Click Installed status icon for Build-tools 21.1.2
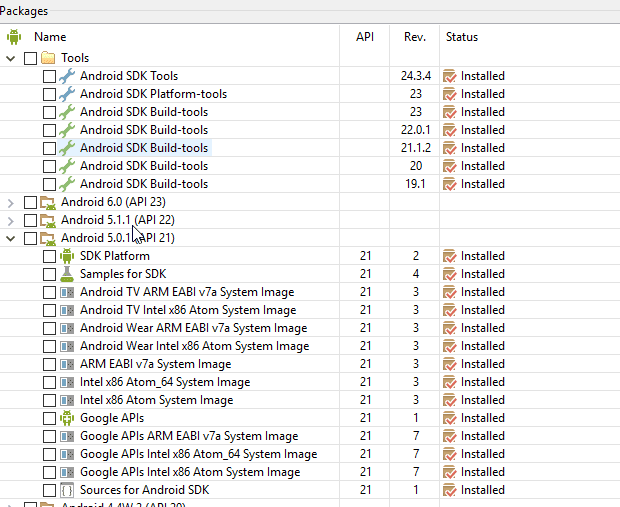The width and height of the screenshot is (620, 507). coord(450,148)
